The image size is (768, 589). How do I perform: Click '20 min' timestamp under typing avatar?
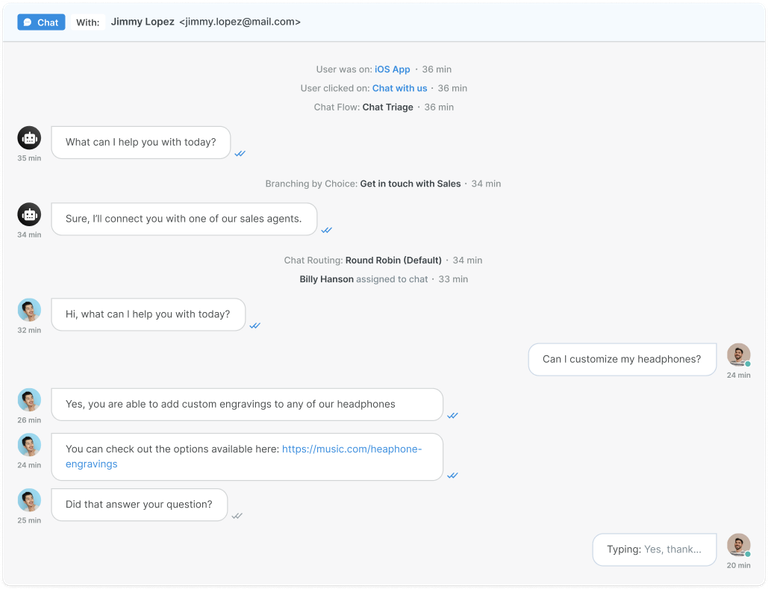coord(739,565)
